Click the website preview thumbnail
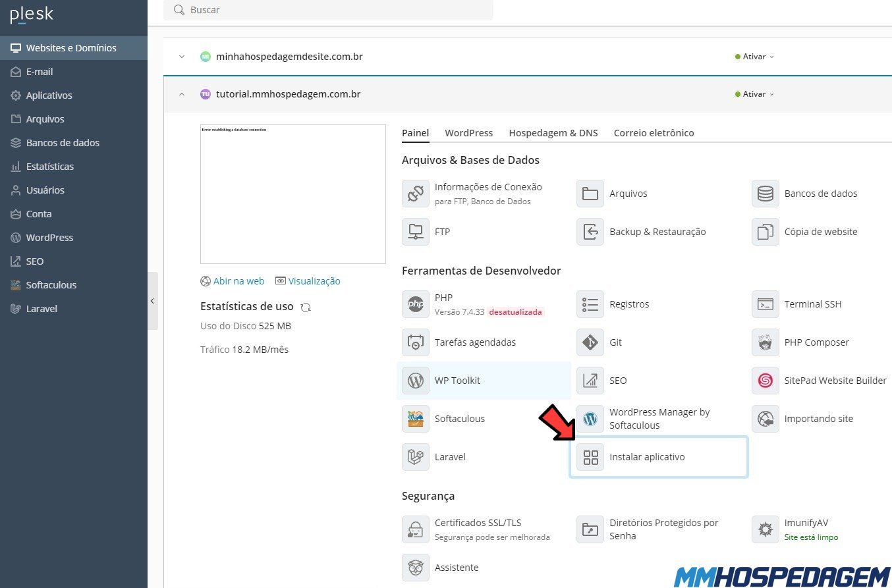892x588 pixels. [x=293, y=194]
